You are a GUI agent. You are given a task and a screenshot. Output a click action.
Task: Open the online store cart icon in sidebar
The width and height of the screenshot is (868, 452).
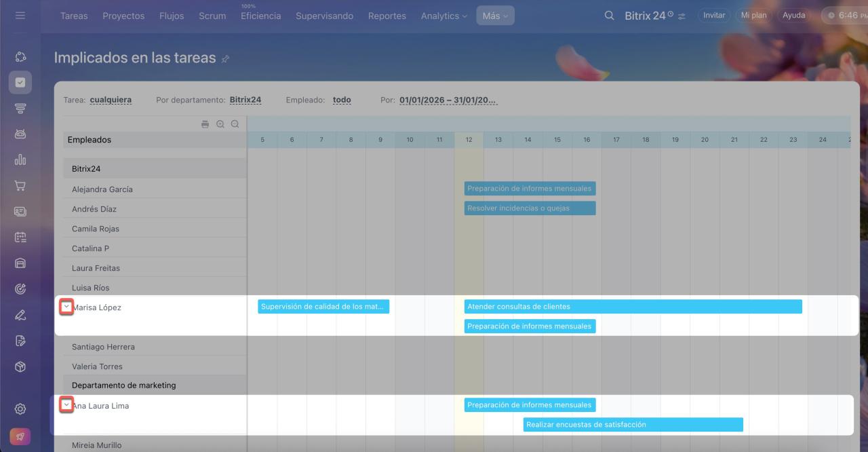tap(20, 186)
